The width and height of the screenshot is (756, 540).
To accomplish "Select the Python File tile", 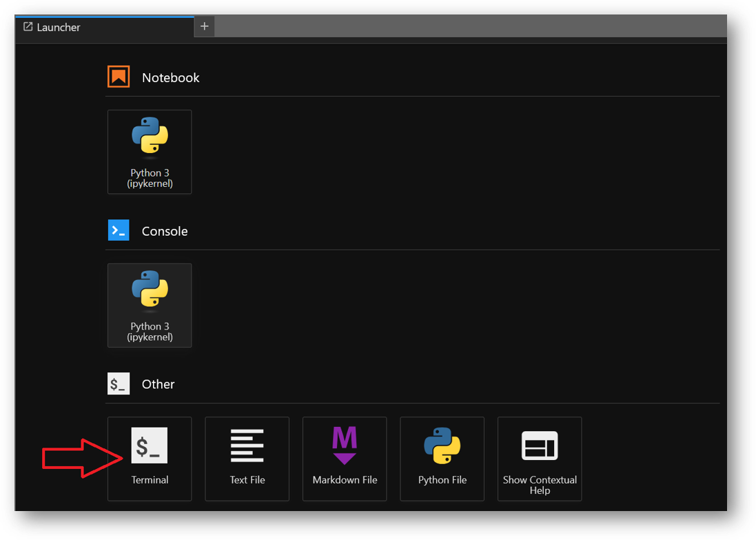I will [x=442, y=459].
